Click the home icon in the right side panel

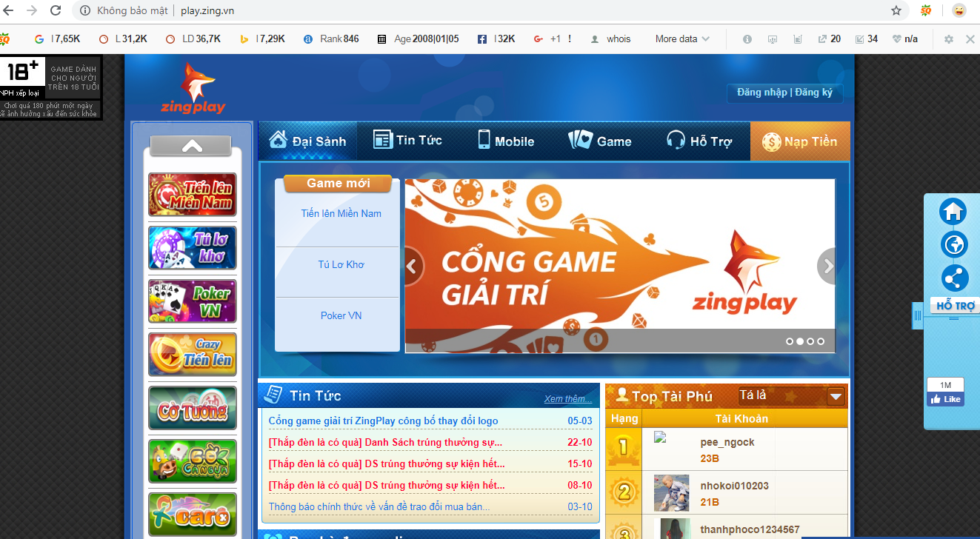click(x=953, y=212)
